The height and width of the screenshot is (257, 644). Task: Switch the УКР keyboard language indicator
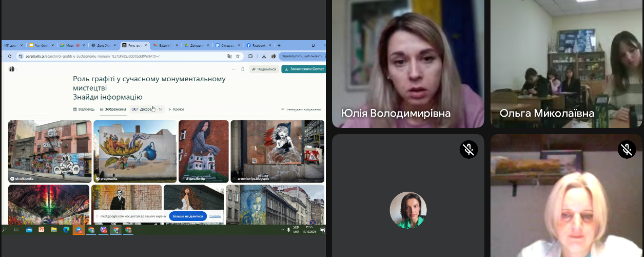[296, 230]
